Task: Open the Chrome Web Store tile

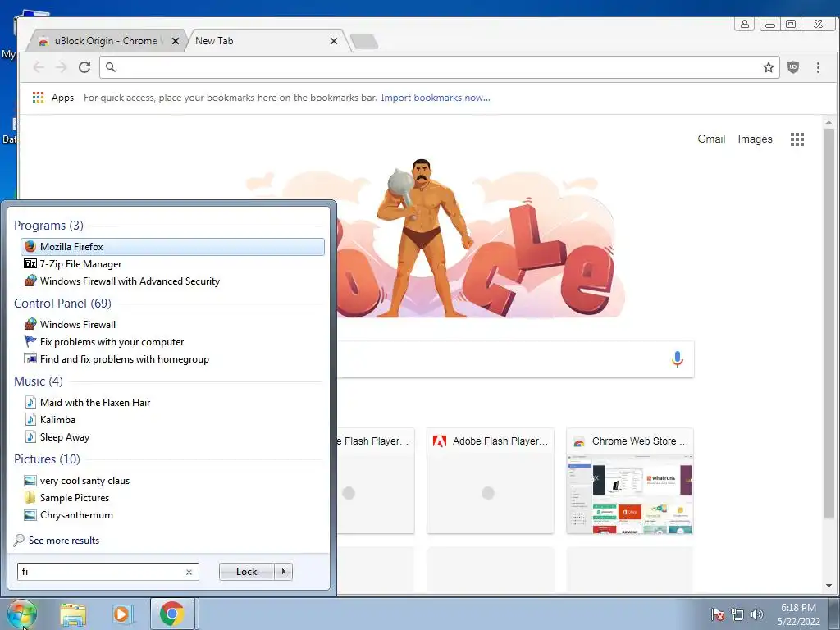Action: point(630,481)
